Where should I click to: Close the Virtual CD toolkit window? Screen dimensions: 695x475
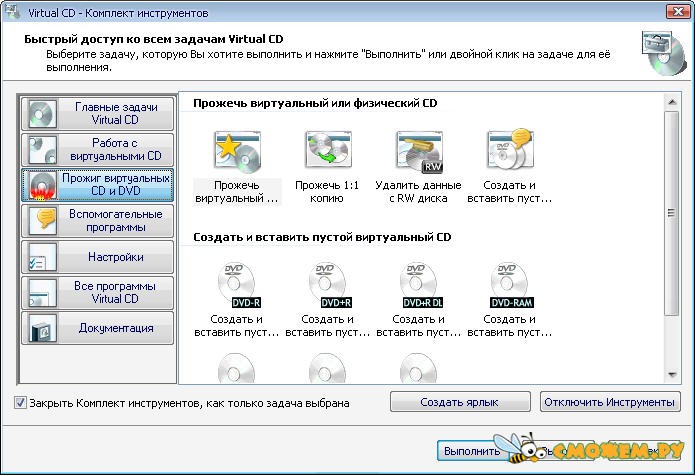coord(678,12)
